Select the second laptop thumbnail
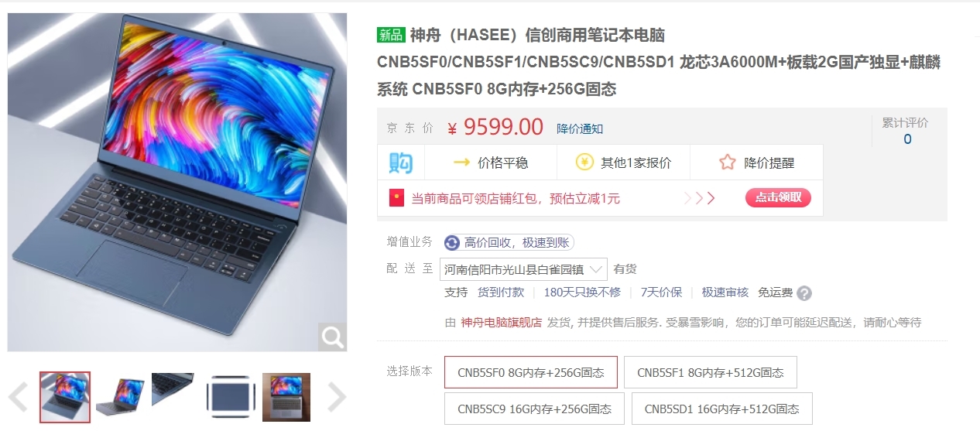Viewport: 980px width, 431px height. pos(120,397)
